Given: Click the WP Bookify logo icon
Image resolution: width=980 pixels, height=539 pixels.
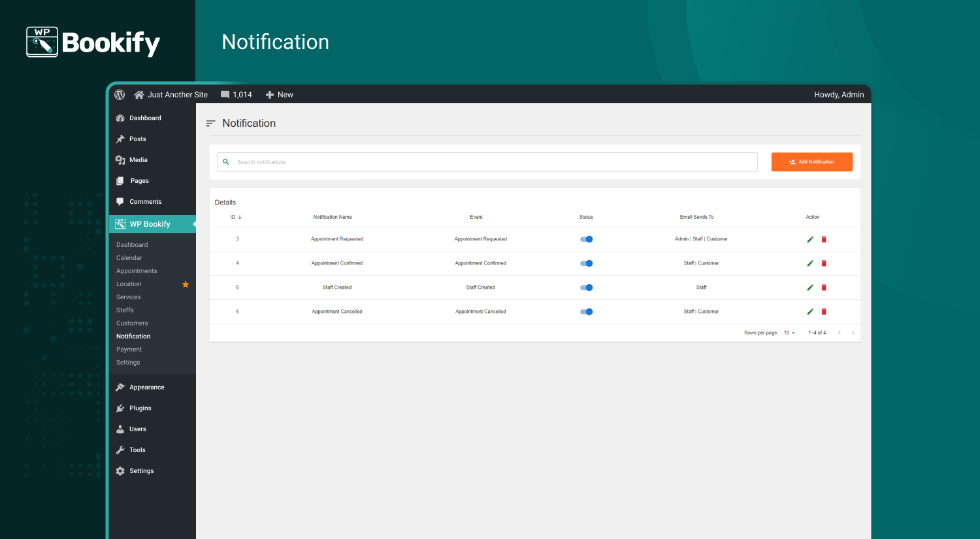Looking at the screenshot, I should tap(42, 41).
